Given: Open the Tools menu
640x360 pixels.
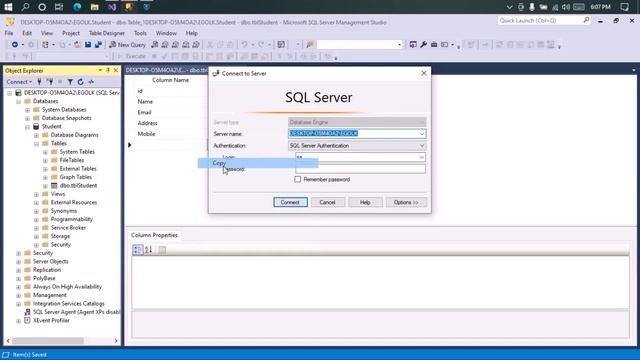Looking at the screenshot, I should (140, 33).
